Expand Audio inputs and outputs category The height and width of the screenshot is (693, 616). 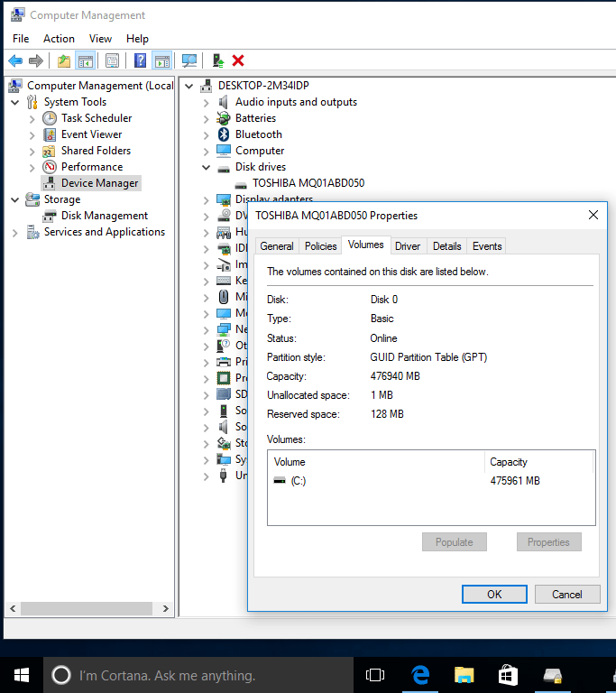206,103
